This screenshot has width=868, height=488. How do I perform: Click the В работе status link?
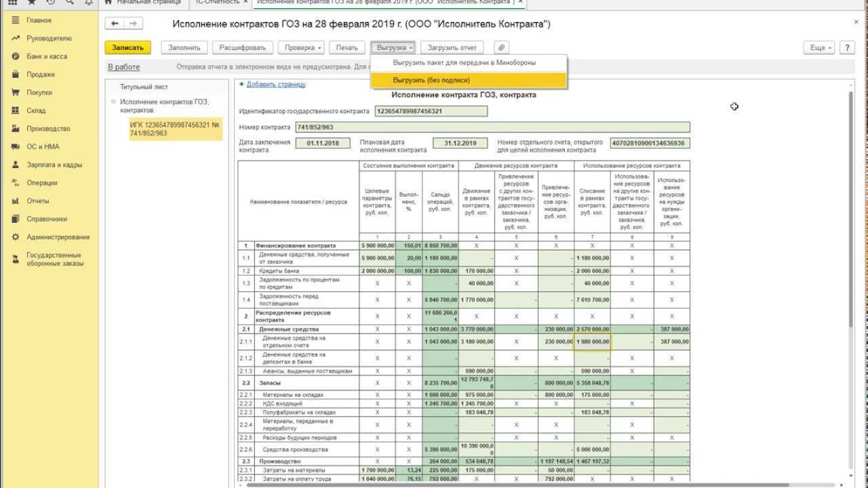click(x=124, y=67)
